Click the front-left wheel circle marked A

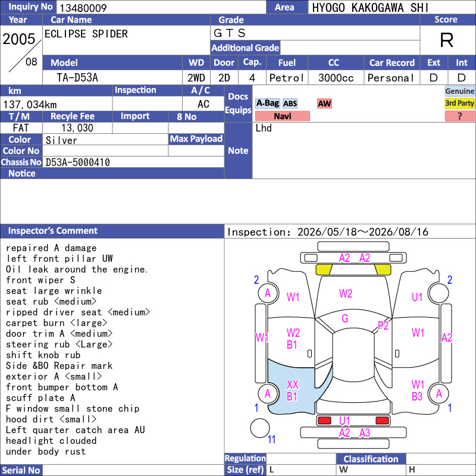pos(268,293)
